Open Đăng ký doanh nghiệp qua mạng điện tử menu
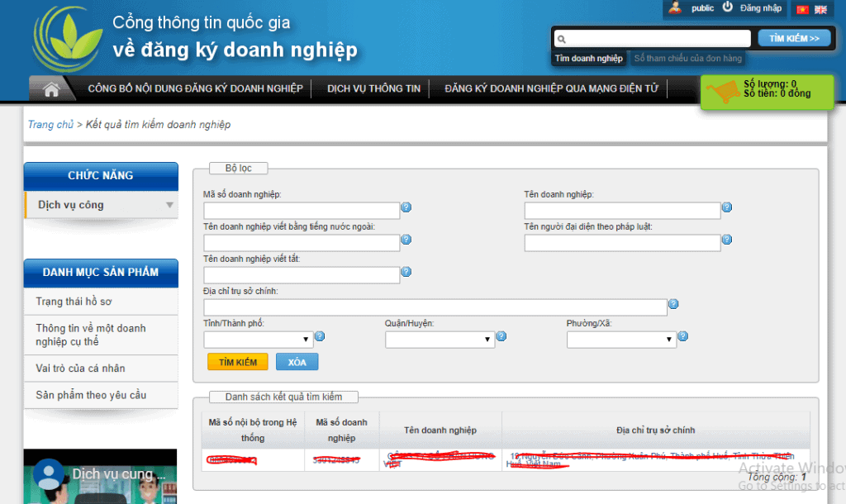The image size is (846, 504). click(x=551, y=89)
